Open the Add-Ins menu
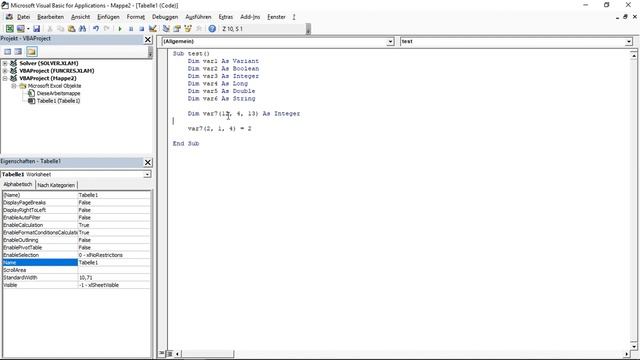 (x=250, y=17)
